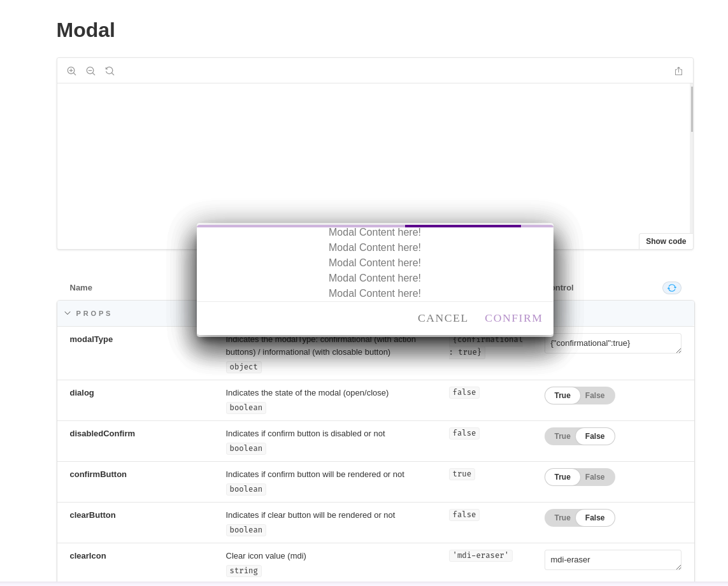
Task: Click the 'clearButton' prop name
Action: [x=92, y=515]
